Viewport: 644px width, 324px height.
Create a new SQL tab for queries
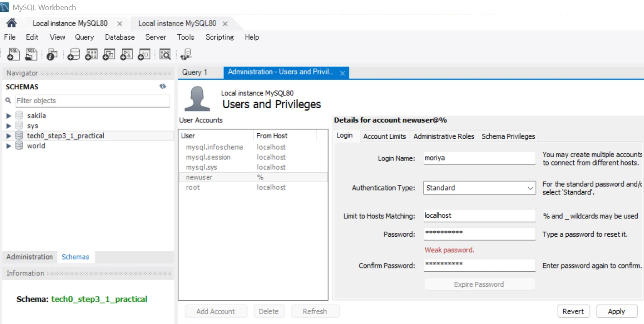pyautogui.click(x=14, y=54)
